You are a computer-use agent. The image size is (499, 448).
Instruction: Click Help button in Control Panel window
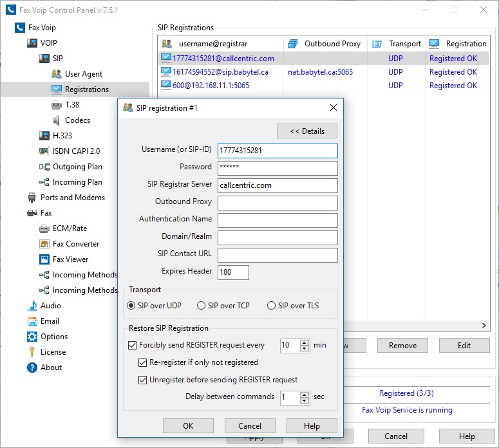[x=467, y=436]
